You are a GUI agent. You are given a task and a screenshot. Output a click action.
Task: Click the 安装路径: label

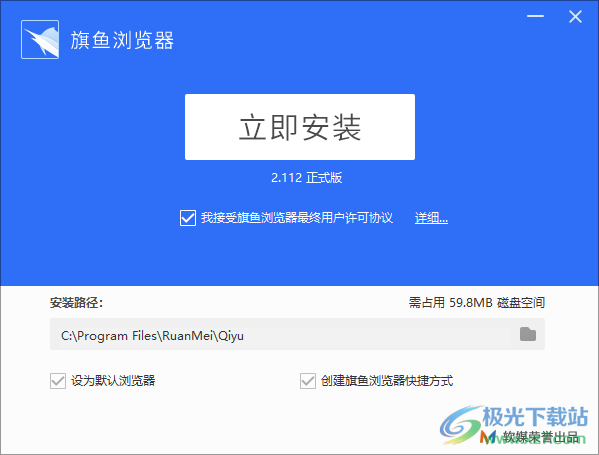point(76,303)
